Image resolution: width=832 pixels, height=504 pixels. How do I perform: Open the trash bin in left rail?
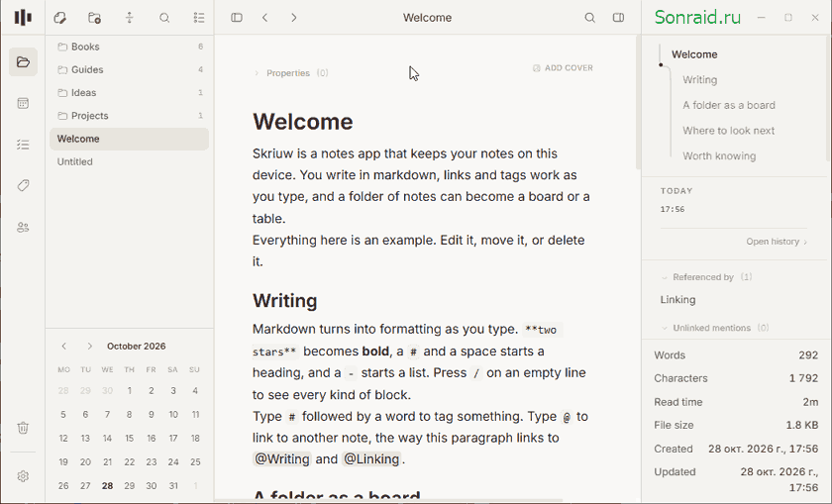(x=23, y=428)
